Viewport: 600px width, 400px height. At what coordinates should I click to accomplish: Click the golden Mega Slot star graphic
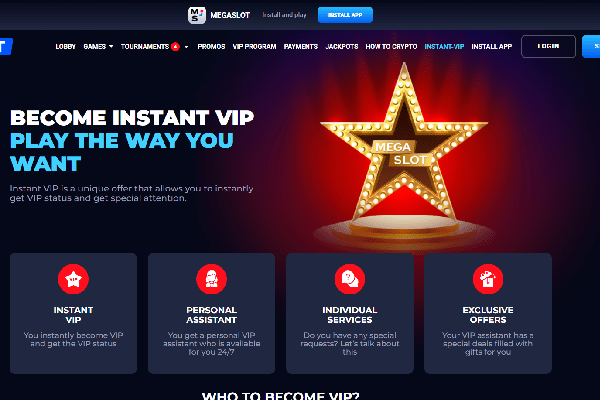(x=404, y=149)
